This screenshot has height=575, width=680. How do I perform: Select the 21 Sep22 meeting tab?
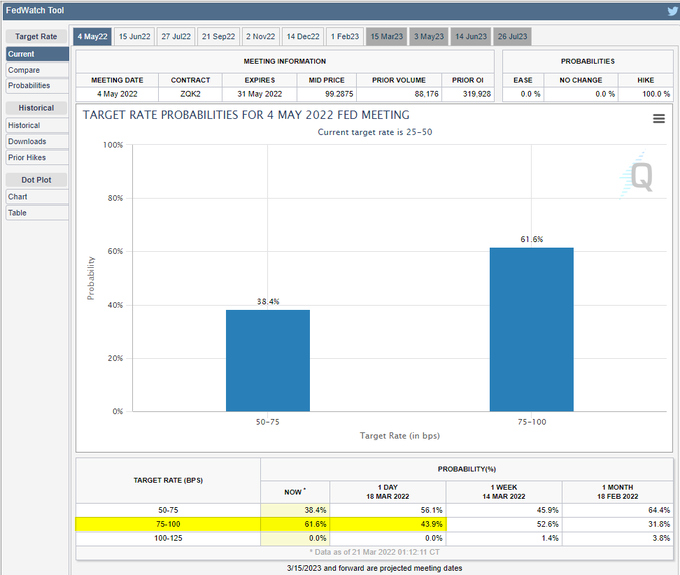(218, 36)
